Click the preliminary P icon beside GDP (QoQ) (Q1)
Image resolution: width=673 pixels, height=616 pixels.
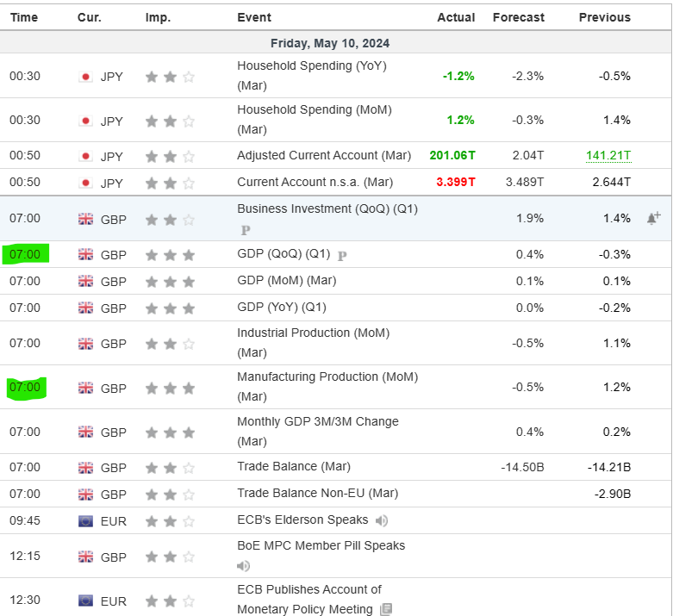point(342,255)
